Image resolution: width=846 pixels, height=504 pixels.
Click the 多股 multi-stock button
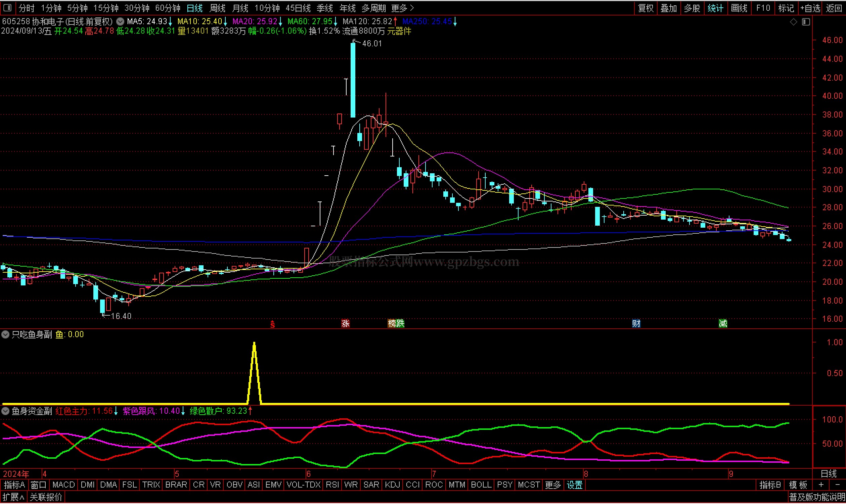click(692, 8)
